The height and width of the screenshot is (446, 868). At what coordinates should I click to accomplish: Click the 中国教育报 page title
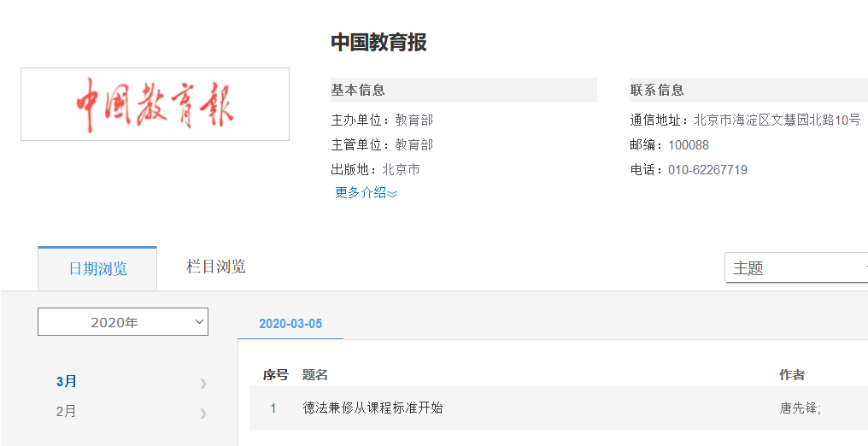(378, 42)
